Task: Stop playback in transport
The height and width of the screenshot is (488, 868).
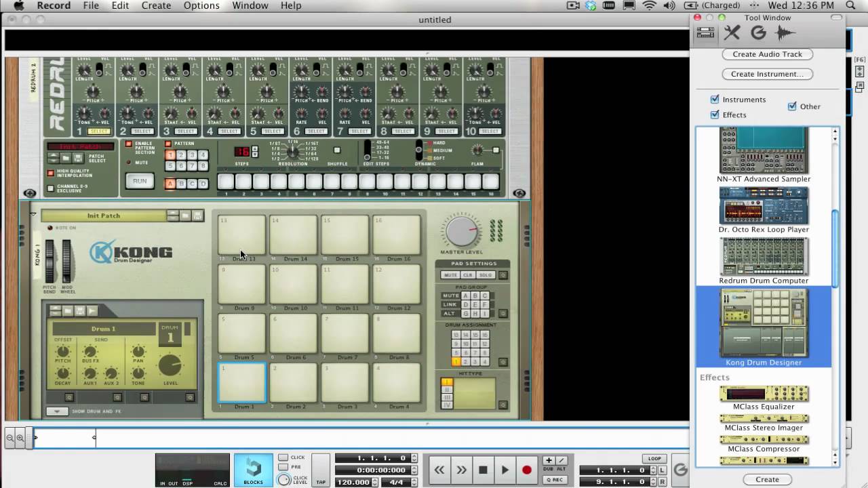Action: pos(483,470)
